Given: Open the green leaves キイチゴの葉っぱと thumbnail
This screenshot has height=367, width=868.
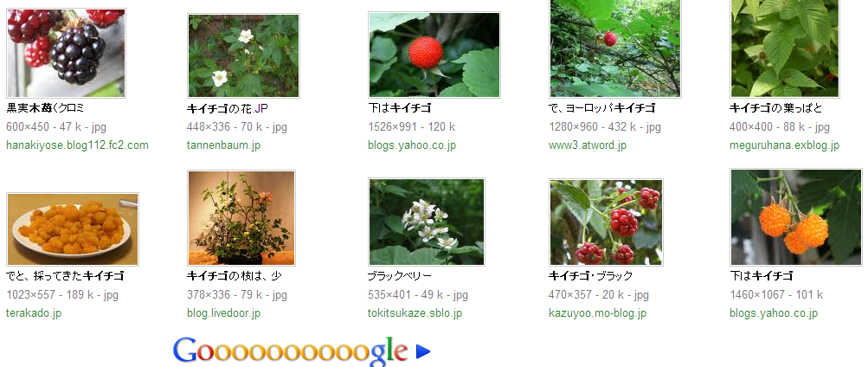Looking at the screenshot, I should (x=785, y=48).
